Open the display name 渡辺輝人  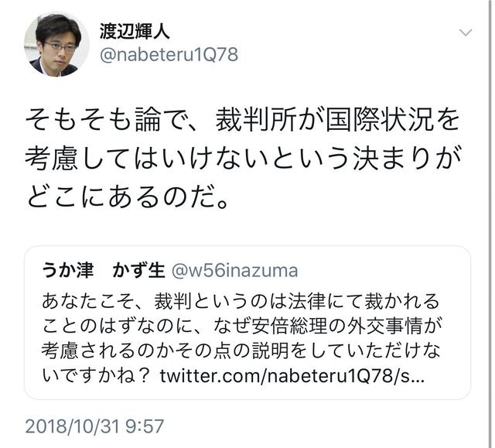[135, 32]
